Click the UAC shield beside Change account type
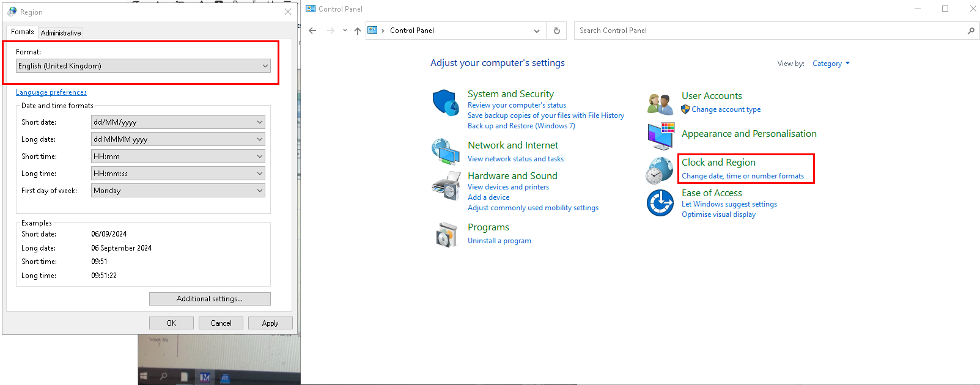980x385 pixels. pos(685,109)
